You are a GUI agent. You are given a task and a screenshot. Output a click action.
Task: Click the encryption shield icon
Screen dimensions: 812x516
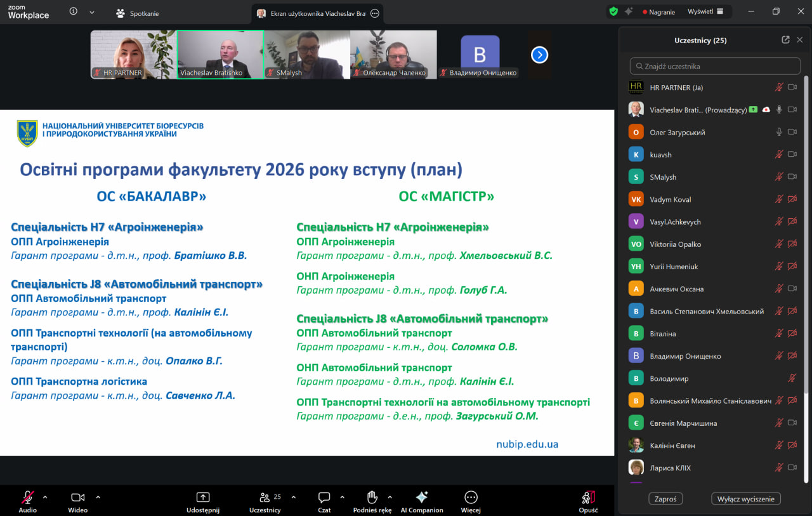tap(613, 11)
